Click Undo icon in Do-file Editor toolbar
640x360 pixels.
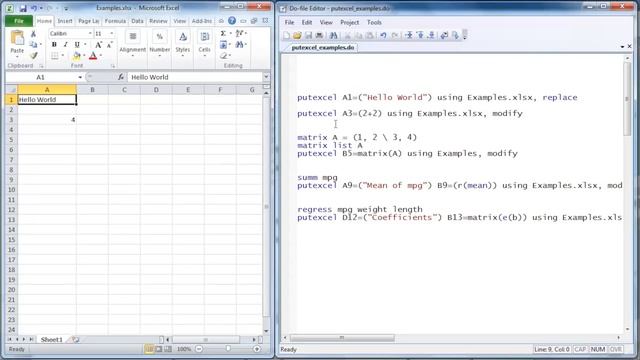tap(383, 36)
